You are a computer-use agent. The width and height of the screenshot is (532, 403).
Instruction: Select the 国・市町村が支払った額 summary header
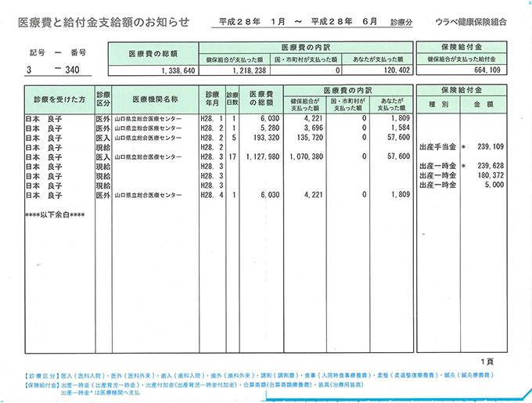306,59
